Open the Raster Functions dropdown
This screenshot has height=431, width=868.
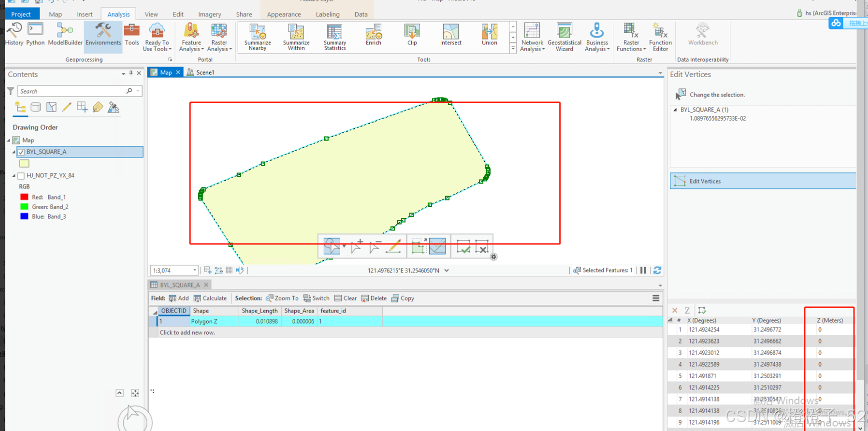tap(631, 37)
